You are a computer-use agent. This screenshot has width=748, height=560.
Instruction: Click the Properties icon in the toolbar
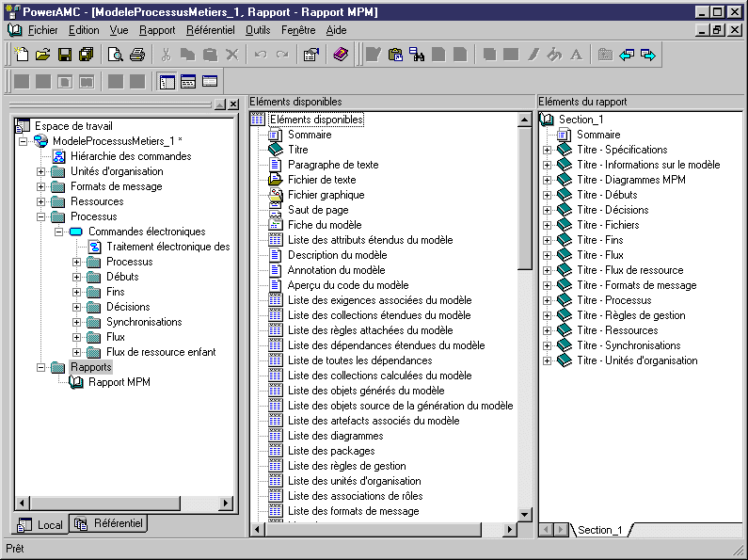click(311, 55)
